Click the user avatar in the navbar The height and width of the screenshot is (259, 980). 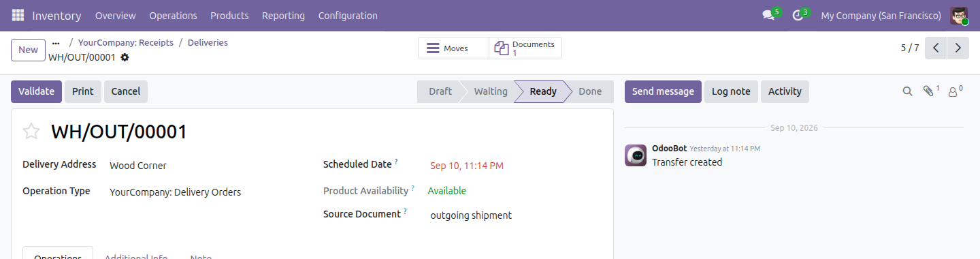point(960,15)
